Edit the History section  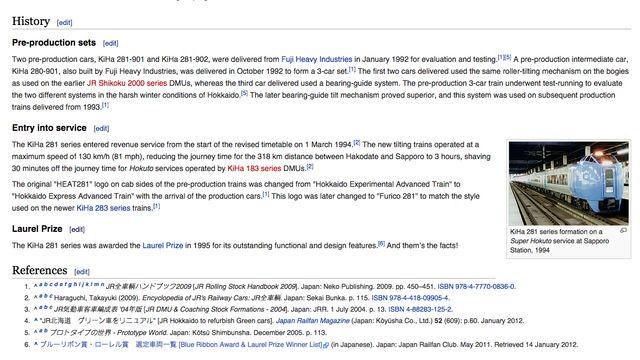64,22
